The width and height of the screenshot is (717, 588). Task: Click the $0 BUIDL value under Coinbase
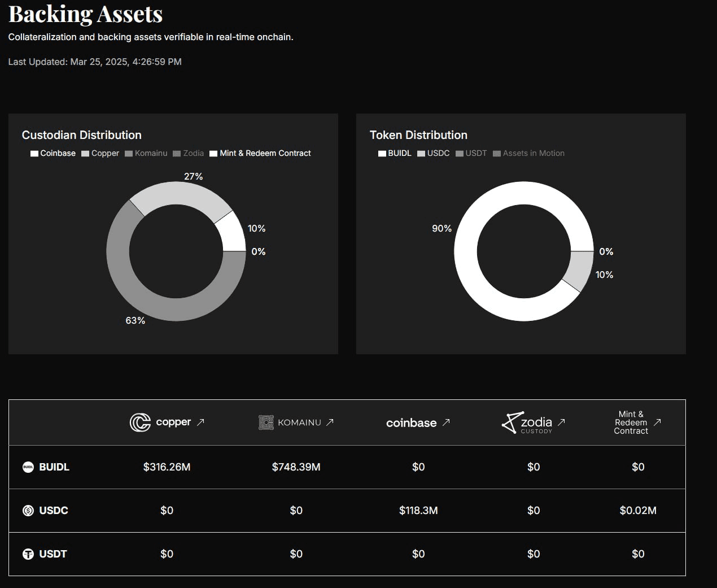point(418,467)
